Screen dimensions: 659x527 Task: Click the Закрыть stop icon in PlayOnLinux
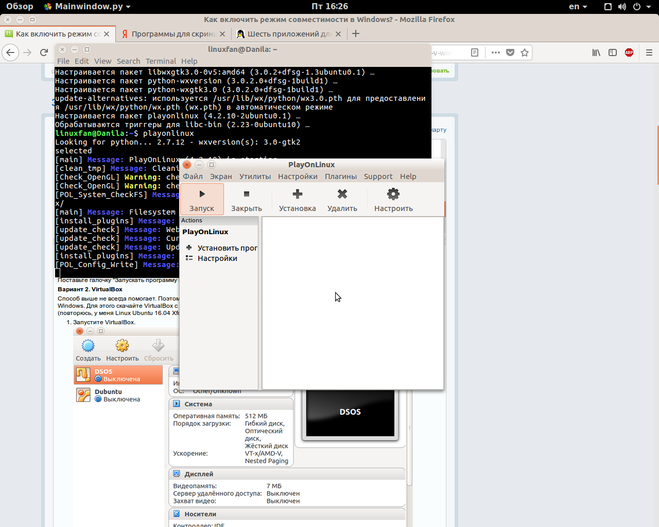[247, 194]
